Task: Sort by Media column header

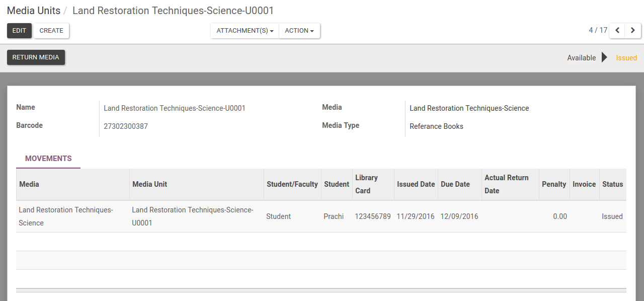Action: tap(29, 184)
